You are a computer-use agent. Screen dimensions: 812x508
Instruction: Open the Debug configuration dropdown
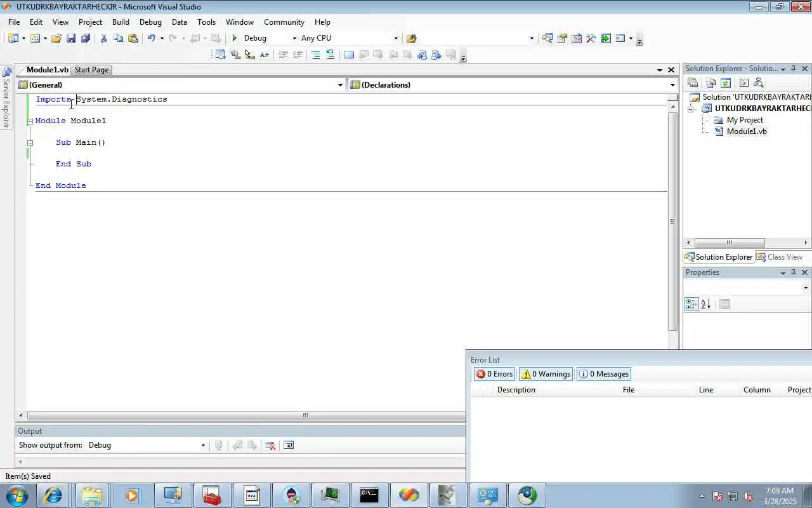(x=294, y=38)
